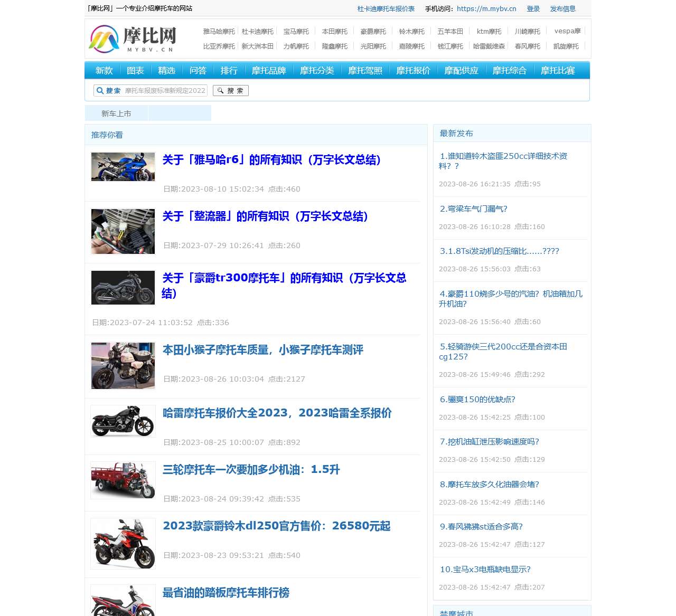Open article 关于「雅马哈r6」的所有知识
676x616 pixels.
click(272, 160)
